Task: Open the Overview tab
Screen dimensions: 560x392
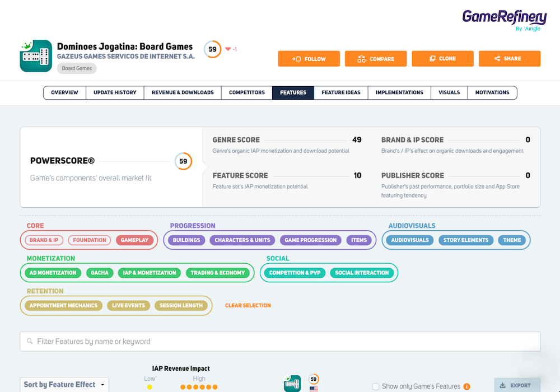Action: point(64,92)
